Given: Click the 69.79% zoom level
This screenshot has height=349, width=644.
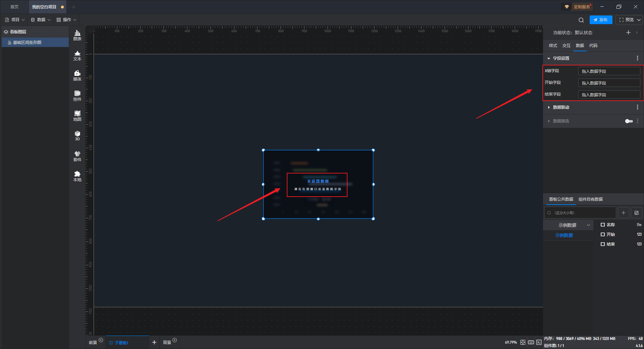Looking at the screenshot, I should pos(511,342).
